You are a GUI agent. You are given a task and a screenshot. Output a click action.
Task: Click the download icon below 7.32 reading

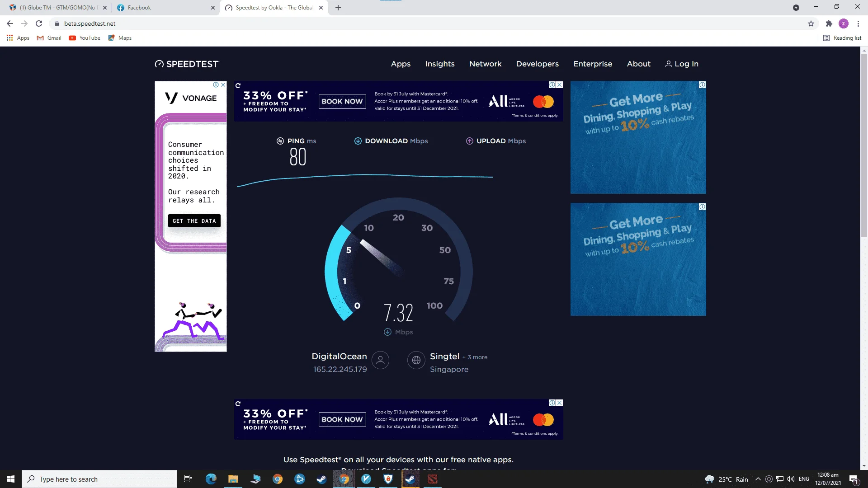click(x=387, y=332)
